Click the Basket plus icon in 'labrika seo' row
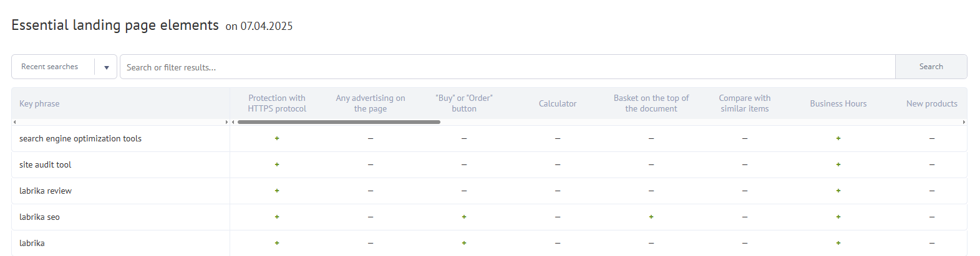 tap(651, 217)
